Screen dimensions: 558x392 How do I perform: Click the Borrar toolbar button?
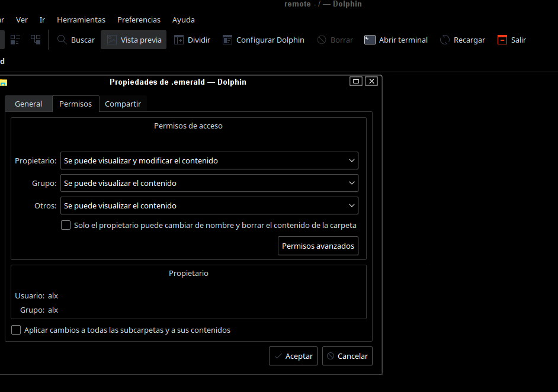[335, 40]
